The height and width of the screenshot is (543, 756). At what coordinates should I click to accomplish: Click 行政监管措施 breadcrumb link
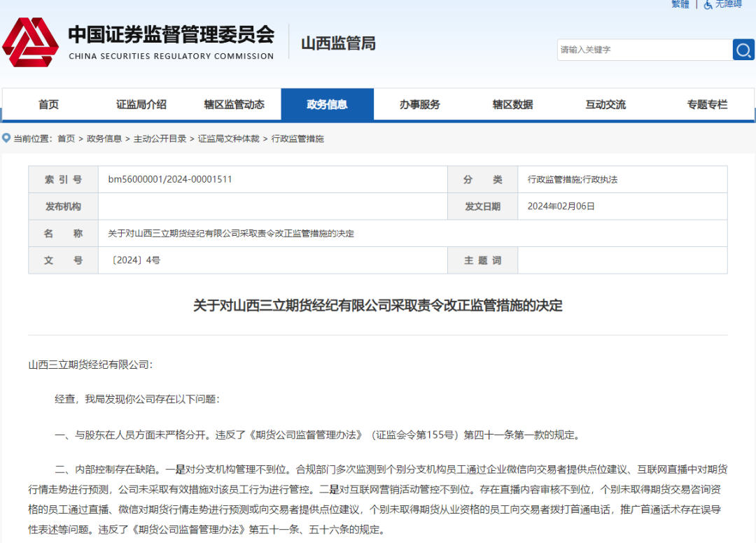pos(297,139)
